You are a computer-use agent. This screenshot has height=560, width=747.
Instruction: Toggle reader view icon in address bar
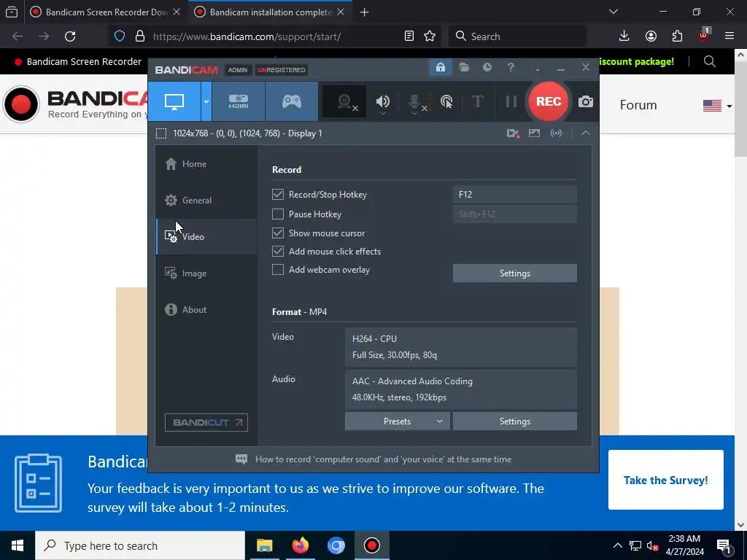click(409, 36)
